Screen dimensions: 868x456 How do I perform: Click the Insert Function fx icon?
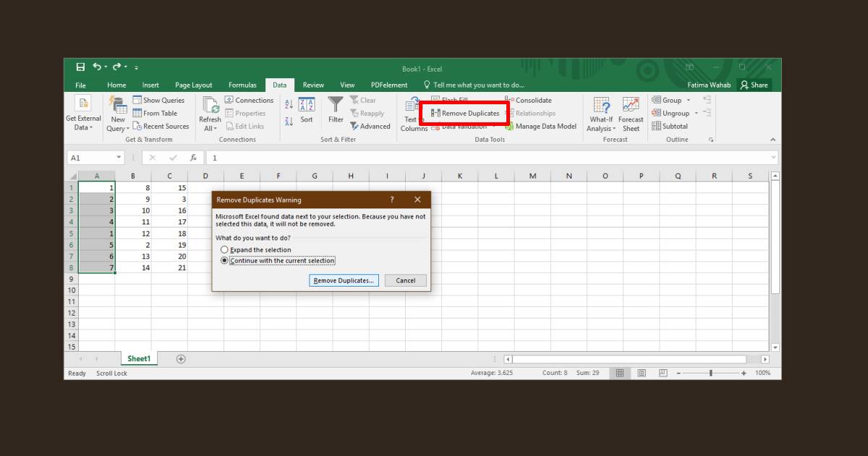coord(193,158)
